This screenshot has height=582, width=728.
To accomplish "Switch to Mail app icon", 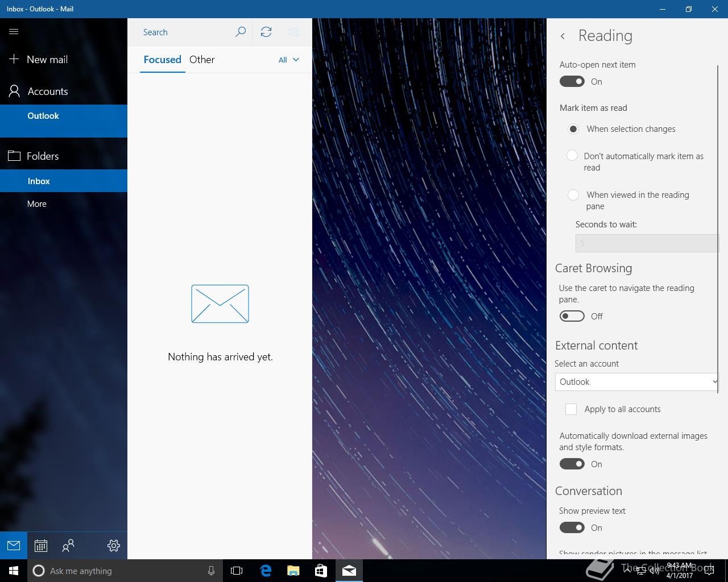I will click(x=14, y=546).
